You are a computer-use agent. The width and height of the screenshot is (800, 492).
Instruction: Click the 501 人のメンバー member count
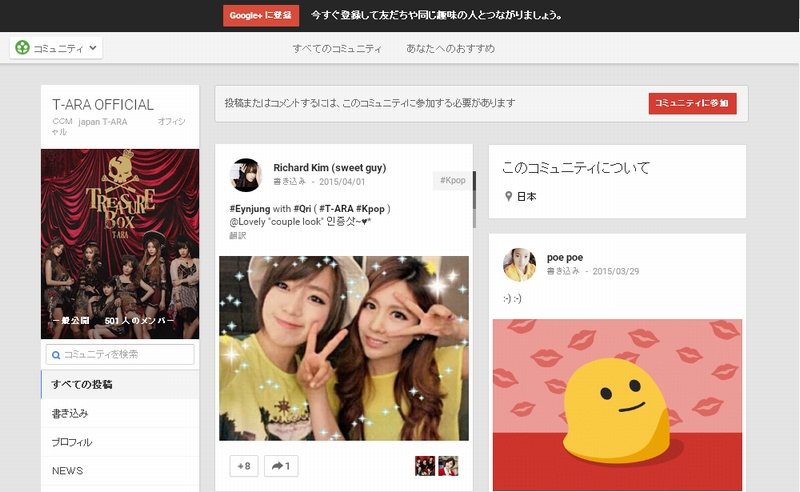coord(139,321)
